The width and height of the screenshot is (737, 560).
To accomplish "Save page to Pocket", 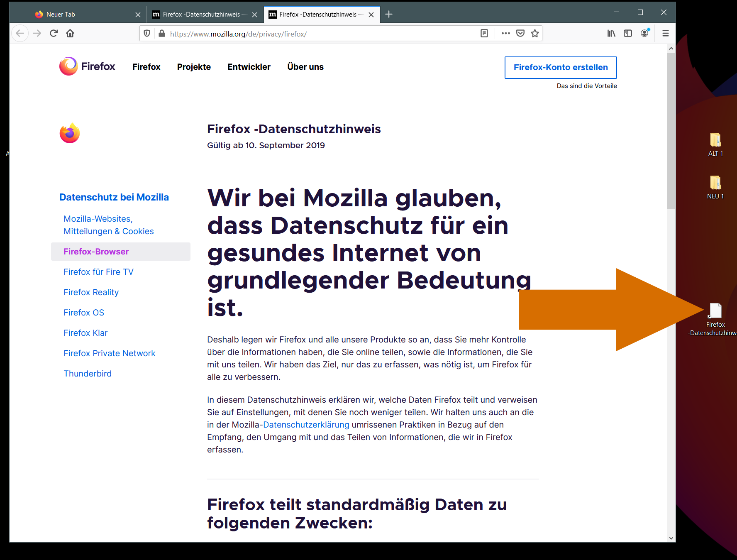I will [520, 33].
